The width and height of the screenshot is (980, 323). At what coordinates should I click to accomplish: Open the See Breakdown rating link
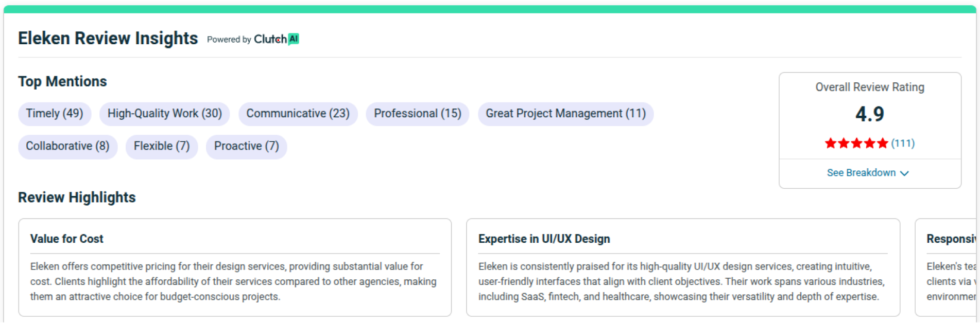861,173
